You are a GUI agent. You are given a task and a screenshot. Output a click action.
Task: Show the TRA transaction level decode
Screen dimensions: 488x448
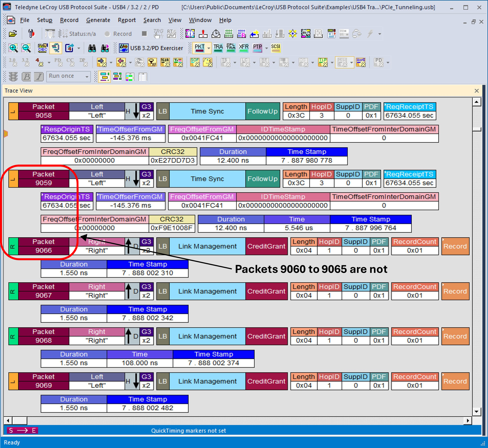[x=218, y=48]
